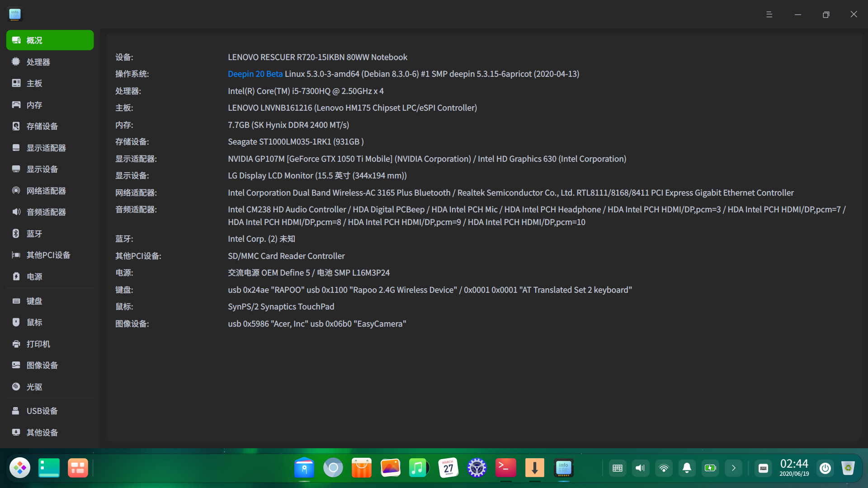
Task: Open the 处理器 processor section
Action: pyautogui.click(x=50, y=62)
